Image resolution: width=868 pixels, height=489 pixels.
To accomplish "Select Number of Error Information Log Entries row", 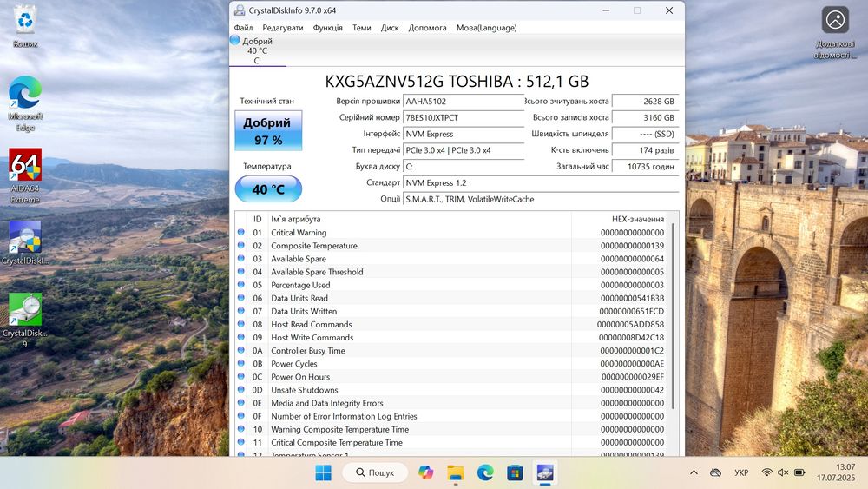I will 451,416.
